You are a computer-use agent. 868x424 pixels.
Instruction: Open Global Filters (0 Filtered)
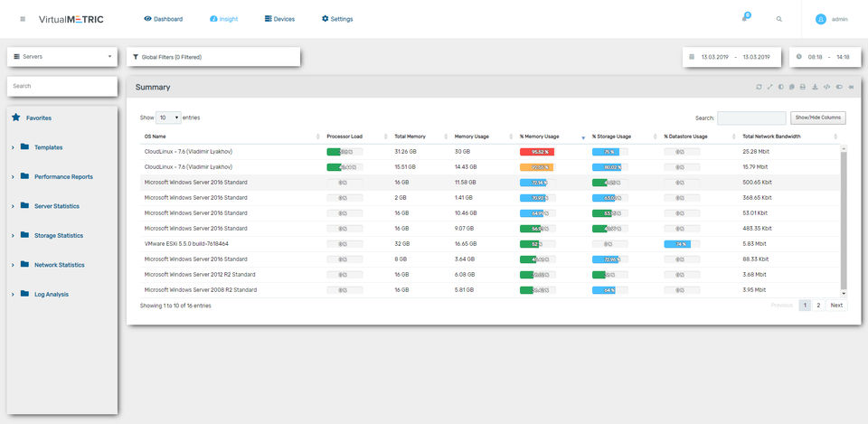tap(213, 56)
